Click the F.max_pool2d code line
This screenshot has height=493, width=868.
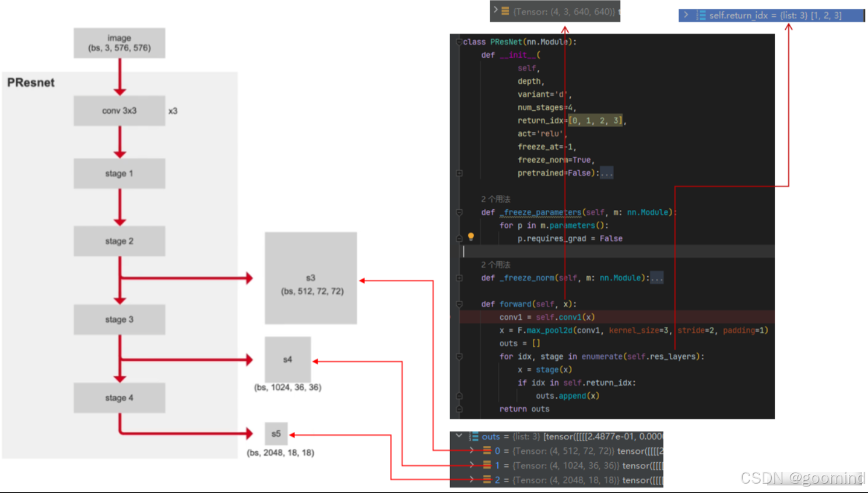(x=634, y=330)
